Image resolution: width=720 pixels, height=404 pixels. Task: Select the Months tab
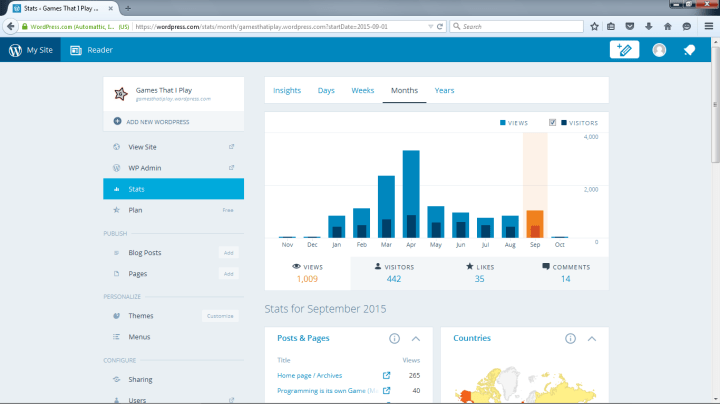405,90
